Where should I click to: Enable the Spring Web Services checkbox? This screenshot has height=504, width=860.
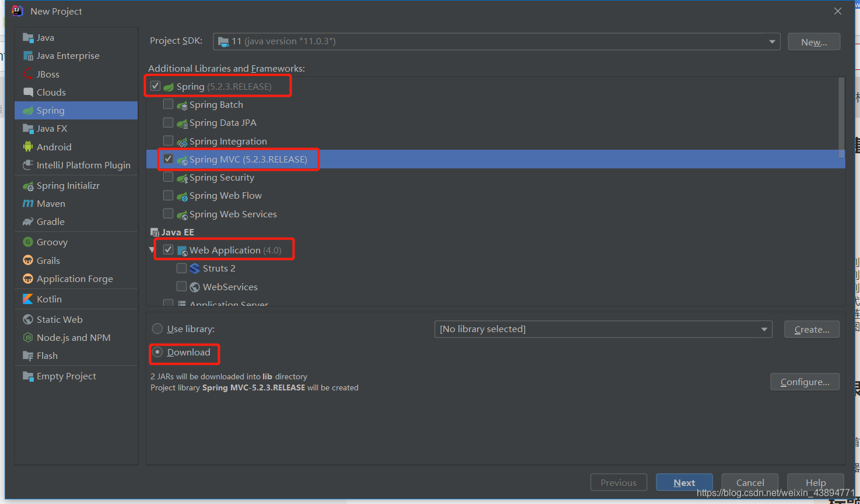click(x=168, y=213)
